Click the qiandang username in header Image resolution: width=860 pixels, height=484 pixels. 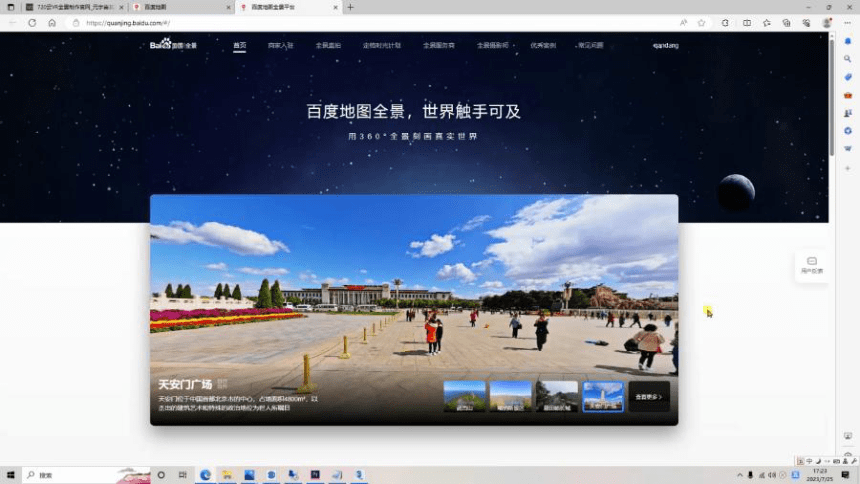coord(666,46)
